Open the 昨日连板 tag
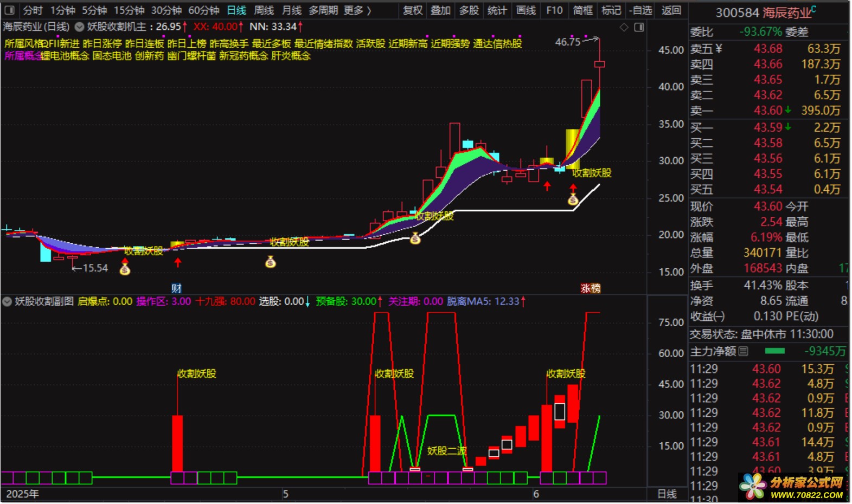 pyautogui.click(x=144, y=43)
